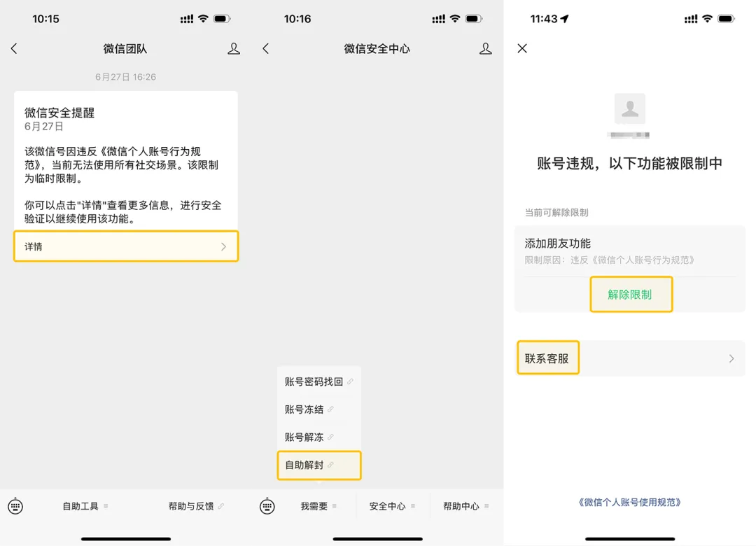Switch to keyboard input in 微信安全中心 chat
This screenshot has height=546, width=756.
coord(267,506)
